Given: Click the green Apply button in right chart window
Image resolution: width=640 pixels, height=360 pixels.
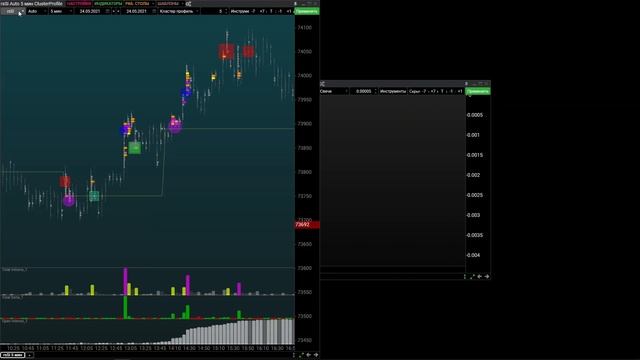Looking at the screenshot, I should [478, 91].
